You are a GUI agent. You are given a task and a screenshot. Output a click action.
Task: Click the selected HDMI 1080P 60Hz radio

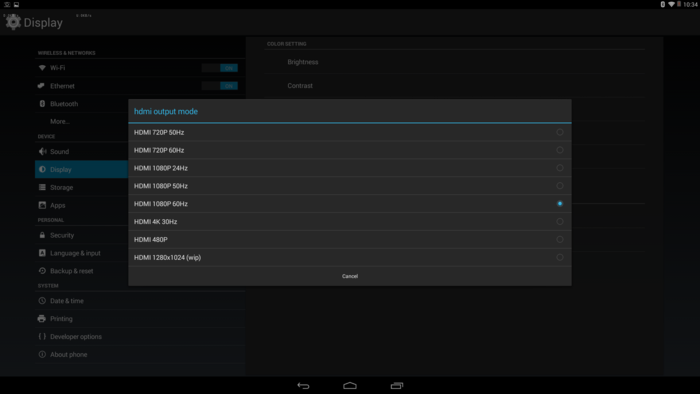click(559, 203)
